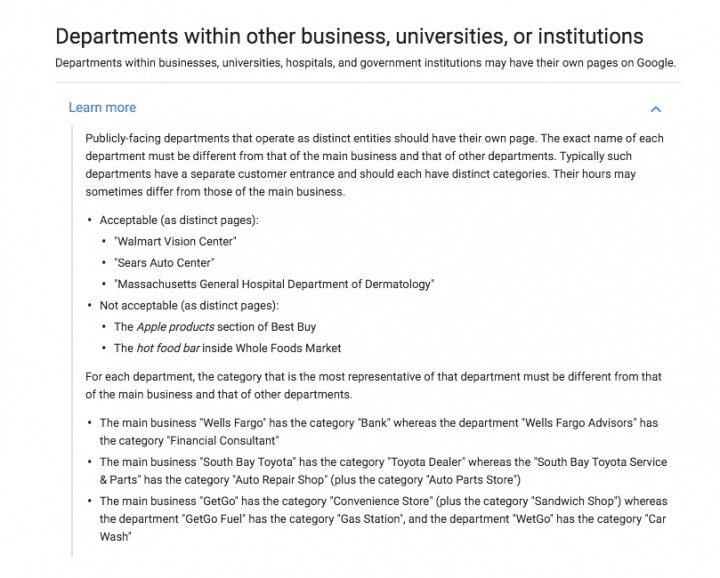Image resolution: width=720 pixels, height=578 pixels.
Task: Click the paragraph starting "For each department"
Action: pos(373,386)
